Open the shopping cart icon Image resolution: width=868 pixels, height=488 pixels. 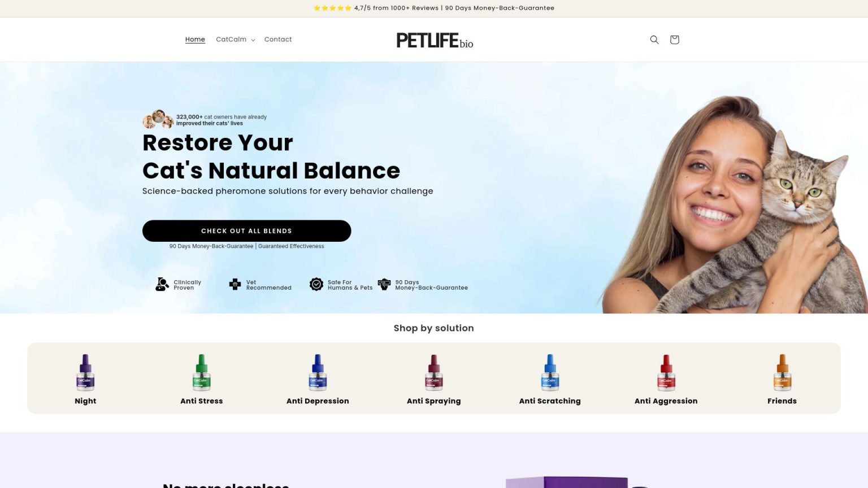click(x=674, y=40)
